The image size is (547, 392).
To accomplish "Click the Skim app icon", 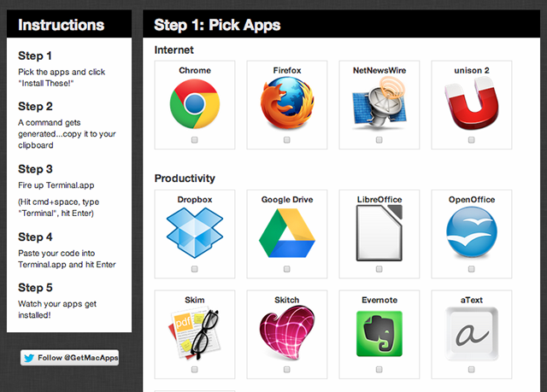I will click(x=194, y=333).
